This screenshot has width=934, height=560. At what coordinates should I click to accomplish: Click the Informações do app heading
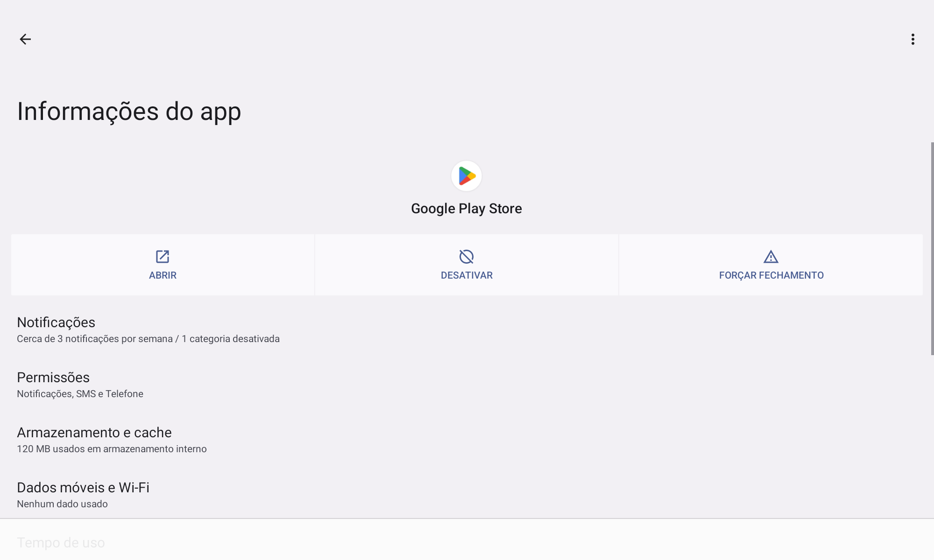(129, 112)
